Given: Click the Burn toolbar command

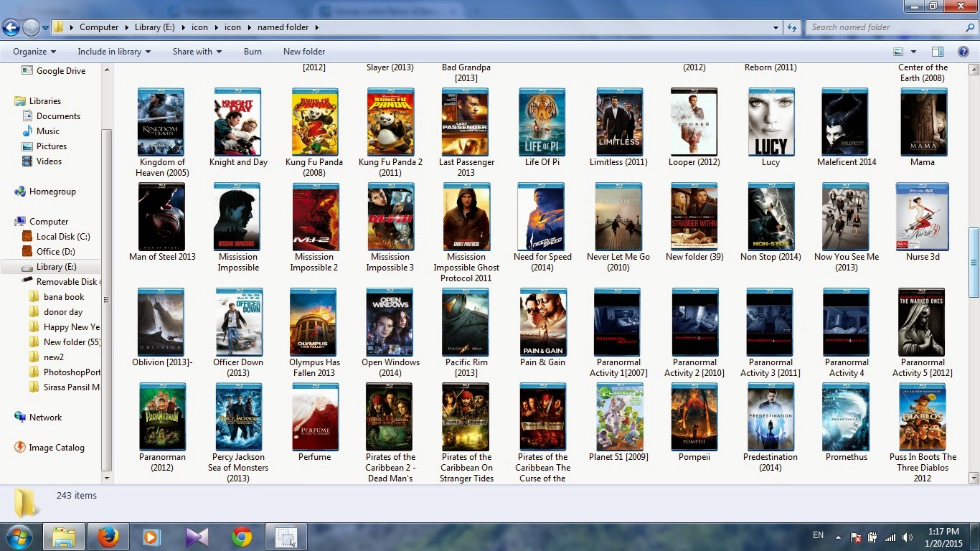Looking at the screenshot, I should [x=253, y=52].
